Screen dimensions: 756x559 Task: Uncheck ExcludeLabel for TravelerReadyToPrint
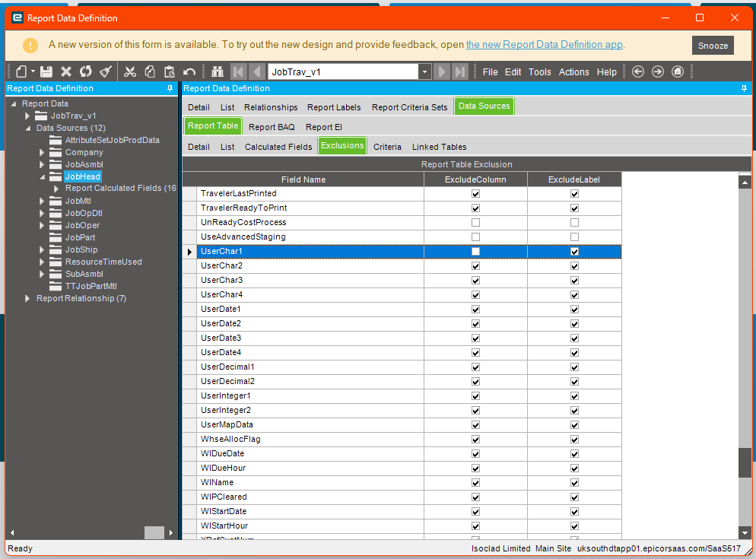(x=574, y=208)
